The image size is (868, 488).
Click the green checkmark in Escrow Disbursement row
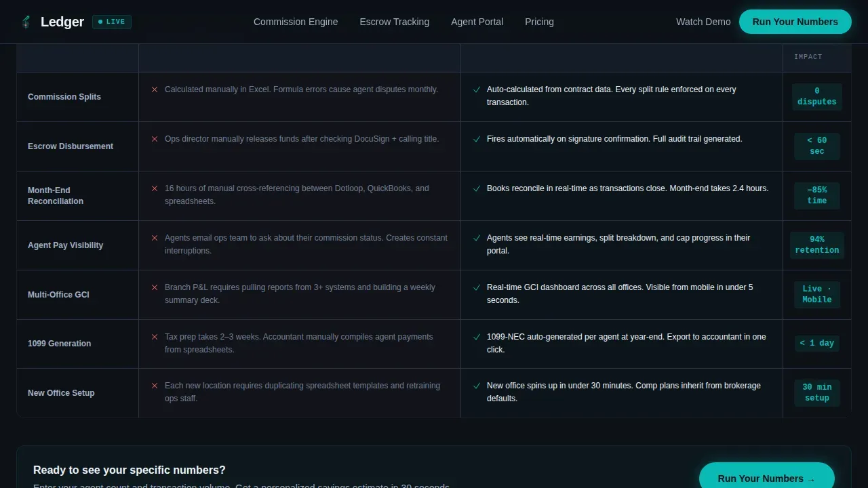[x=477, y=139]
